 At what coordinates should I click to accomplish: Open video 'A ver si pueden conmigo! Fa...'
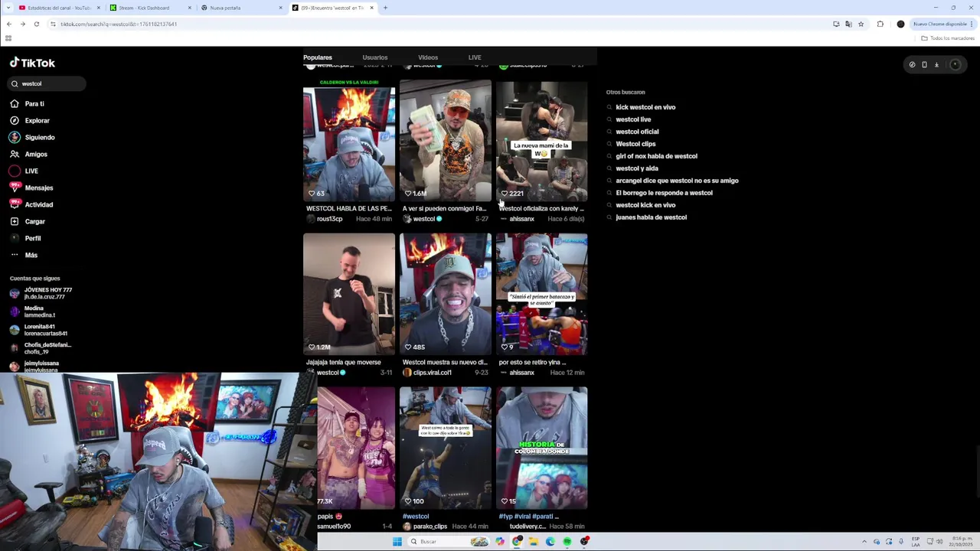(445, 142)
